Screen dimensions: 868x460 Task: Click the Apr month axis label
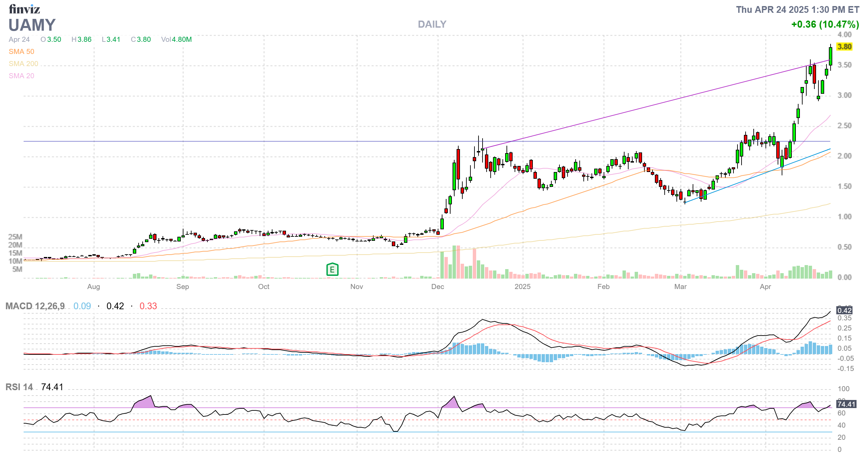pos(765,287)
